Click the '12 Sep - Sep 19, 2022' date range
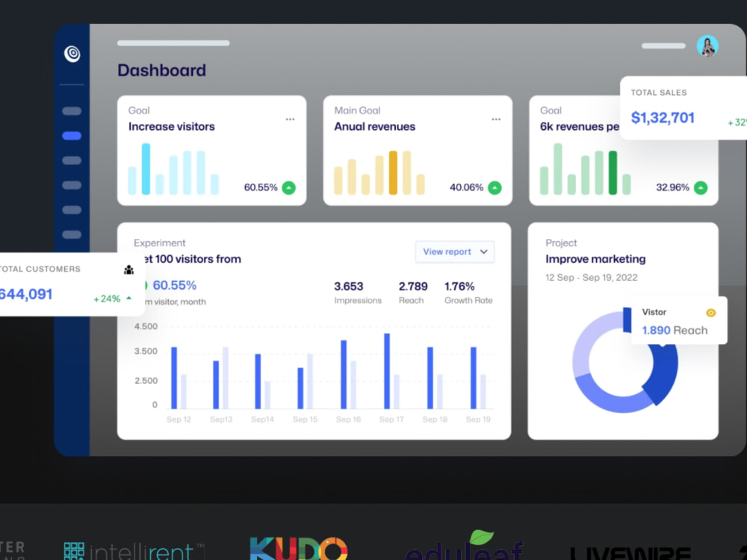Screen dimensions: 747x560 pos(591,278)
